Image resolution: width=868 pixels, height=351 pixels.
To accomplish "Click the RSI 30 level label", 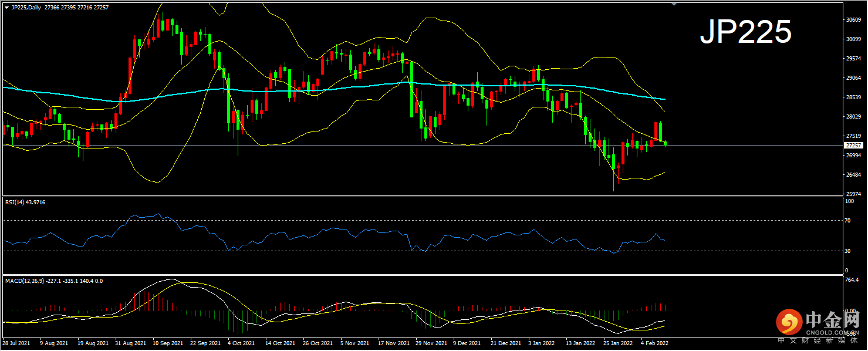I will coord(847,251).
